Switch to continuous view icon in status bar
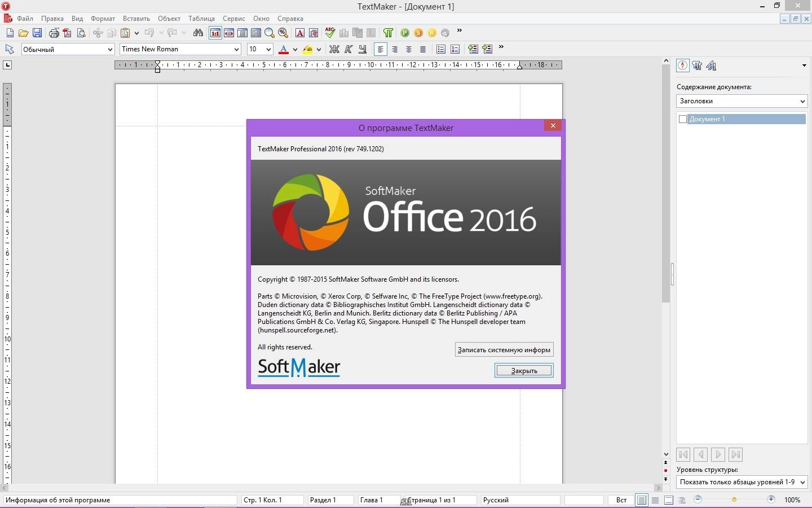This screenshot has height=508, width=812. (x=655, y=500)
